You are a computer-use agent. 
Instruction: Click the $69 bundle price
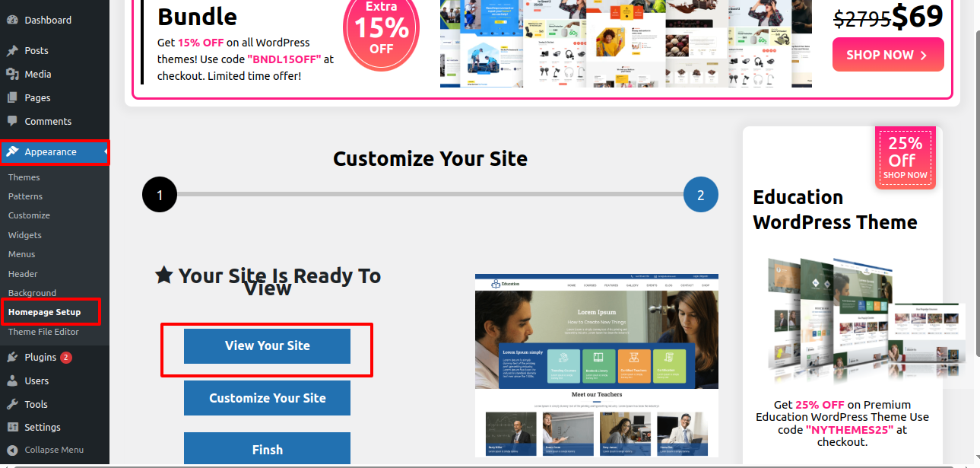point(918,17)
